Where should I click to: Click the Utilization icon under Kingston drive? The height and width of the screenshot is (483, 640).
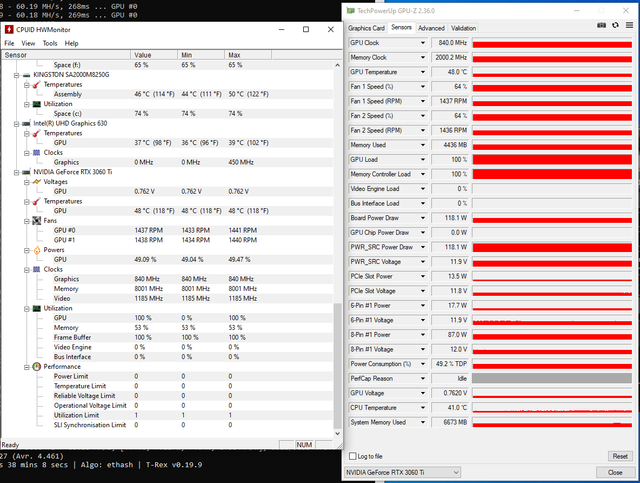coord(37,104)
